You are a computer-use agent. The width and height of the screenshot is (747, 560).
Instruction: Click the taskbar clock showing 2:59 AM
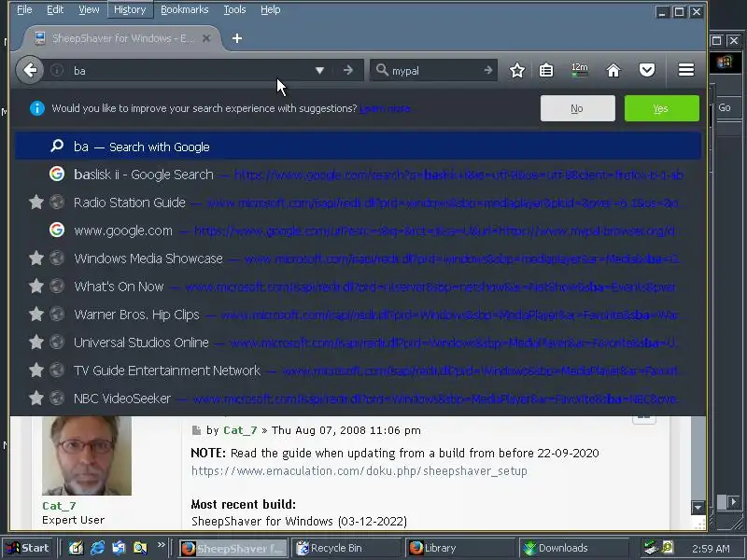[711, 549]
